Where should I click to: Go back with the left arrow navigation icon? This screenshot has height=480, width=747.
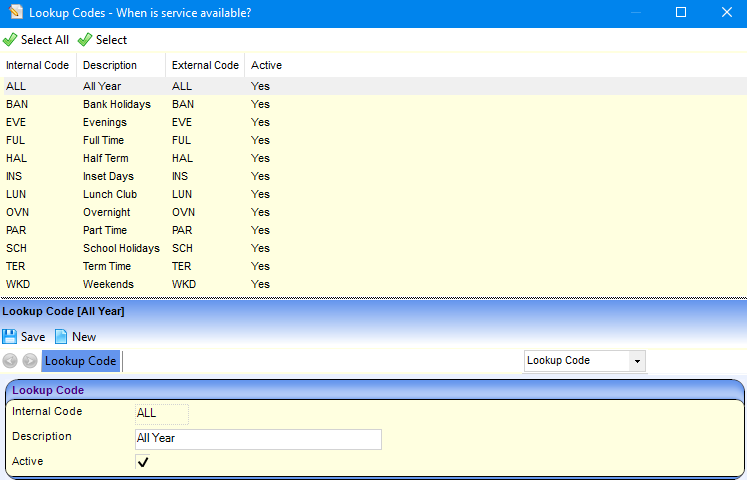[10, 361]
